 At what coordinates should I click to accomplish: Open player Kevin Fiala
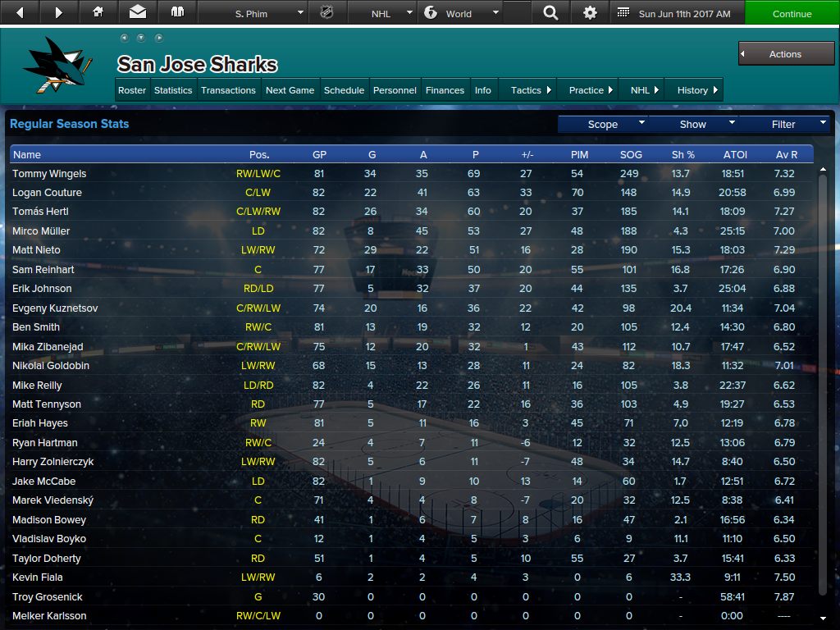pyautogui.click(x=38, y=577)
